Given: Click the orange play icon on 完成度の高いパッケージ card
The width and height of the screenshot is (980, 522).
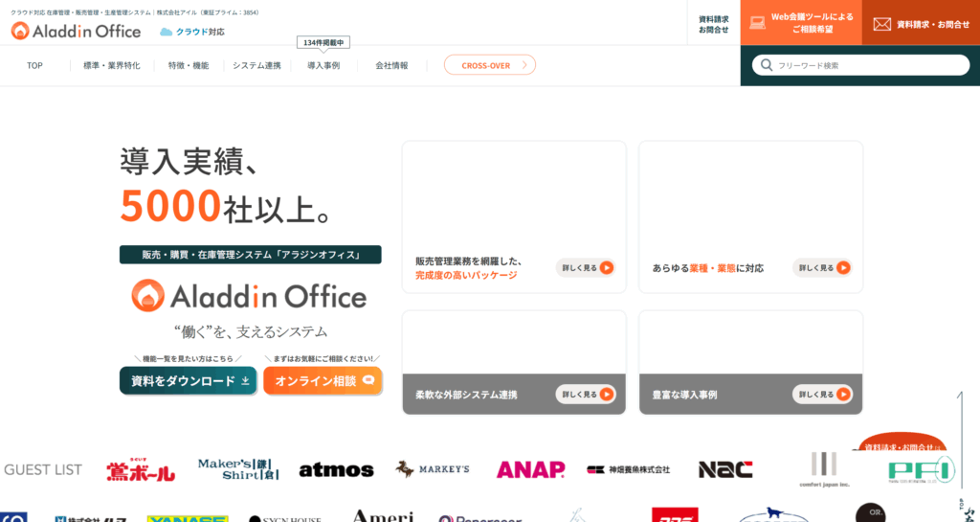Looking at the screenshot, I should tap(606, 267).
